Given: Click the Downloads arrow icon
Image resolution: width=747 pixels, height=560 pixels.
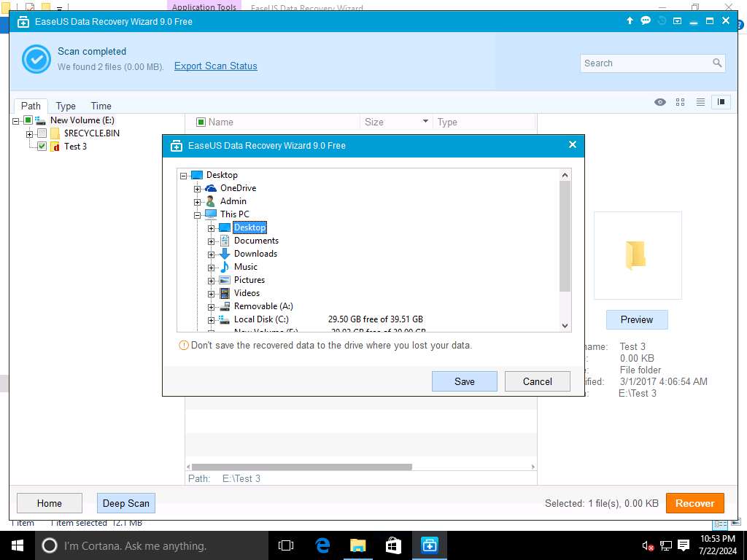Looking at the screenshot, I should coord(225,254).
